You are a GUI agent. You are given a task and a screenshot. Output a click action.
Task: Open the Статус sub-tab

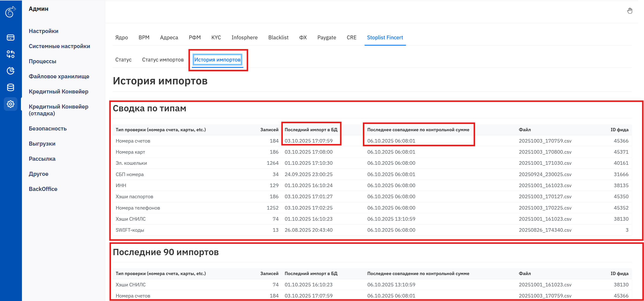point(123,60)
